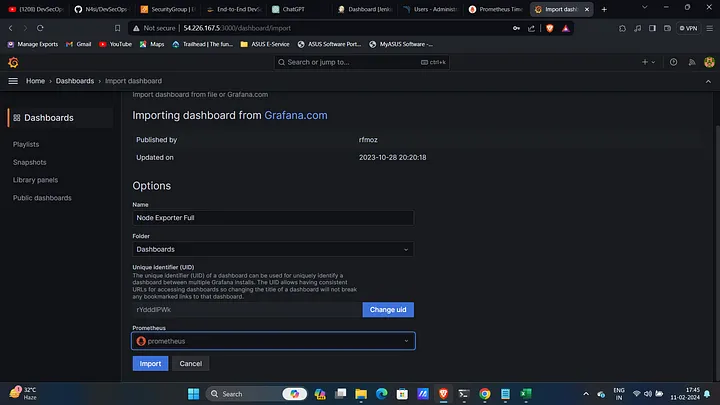Viewport: 720px width, 405px height.
Task: Click the Change uid button
Action: pos(388,309)
